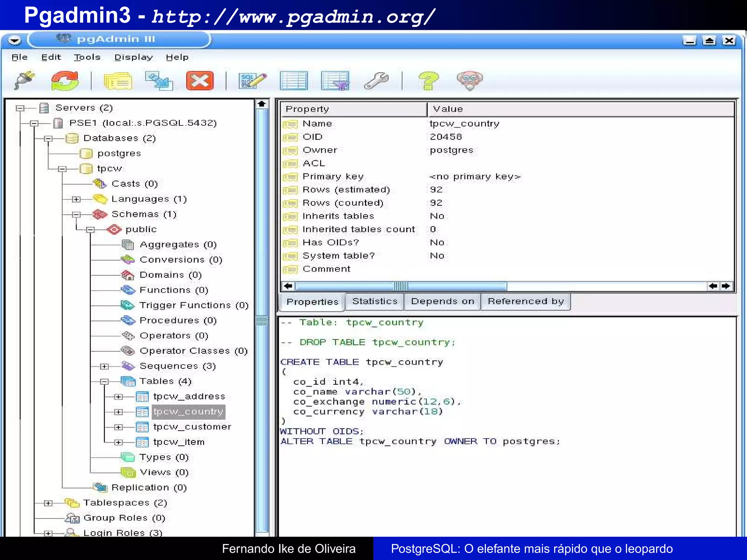Screen dimensions: 747x560
Task: Click the properties horizontal scrollbar thumb
Action: [401, 286]
